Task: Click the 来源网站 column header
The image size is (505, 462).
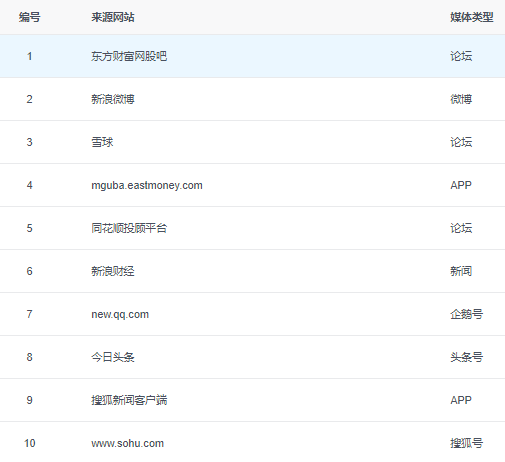Action: pos(113,17)
